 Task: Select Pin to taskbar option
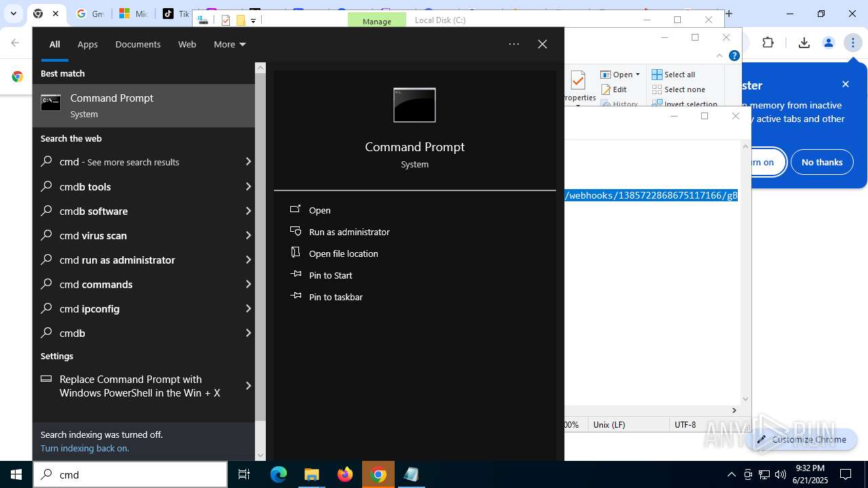[336, 297]
